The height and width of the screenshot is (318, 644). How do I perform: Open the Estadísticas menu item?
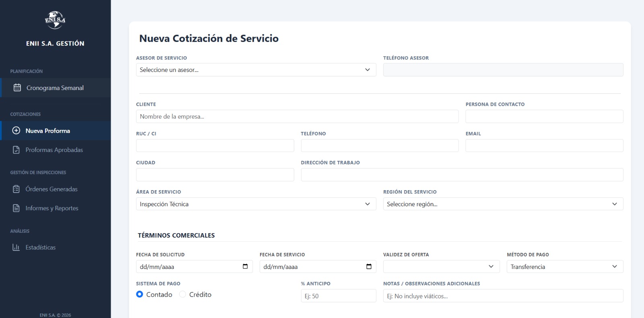(x=56, y=247)
